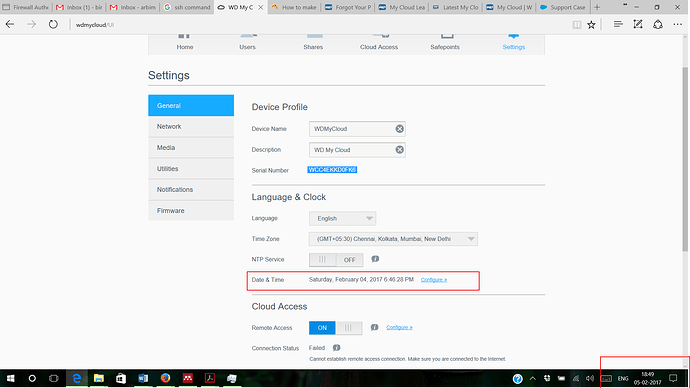This screenshot has height=388, width=690.
Task: Clear the Description field with X icon
Action: [399, 150]
